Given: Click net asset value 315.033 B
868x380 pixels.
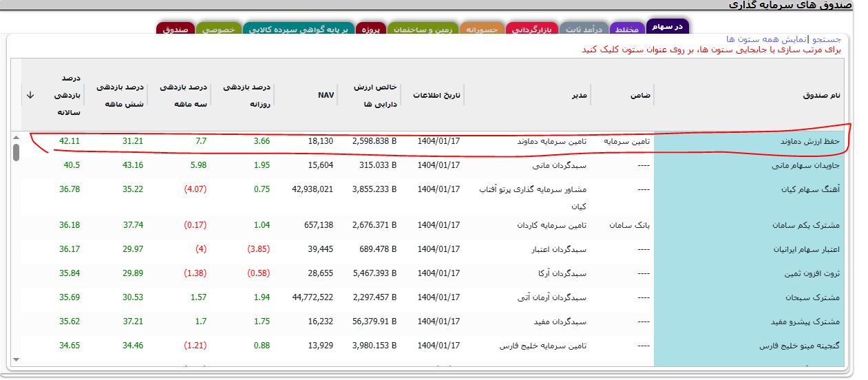Looking at the screenshot, I should [x=379, y=165].
